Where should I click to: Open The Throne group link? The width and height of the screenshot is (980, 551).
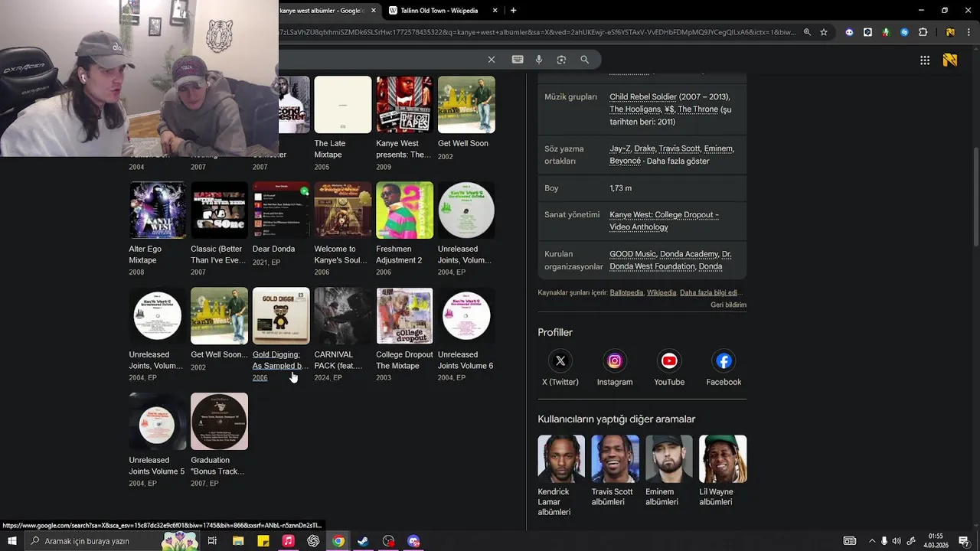click(x=697, y=109)
